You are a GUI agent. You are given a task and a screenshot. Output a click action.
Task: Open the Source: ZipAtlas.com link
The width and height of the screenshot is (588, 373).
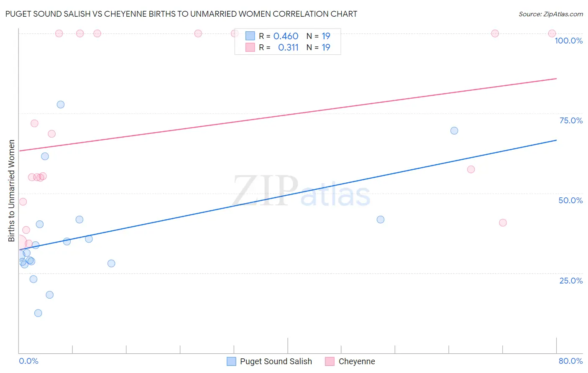[551, 14]
